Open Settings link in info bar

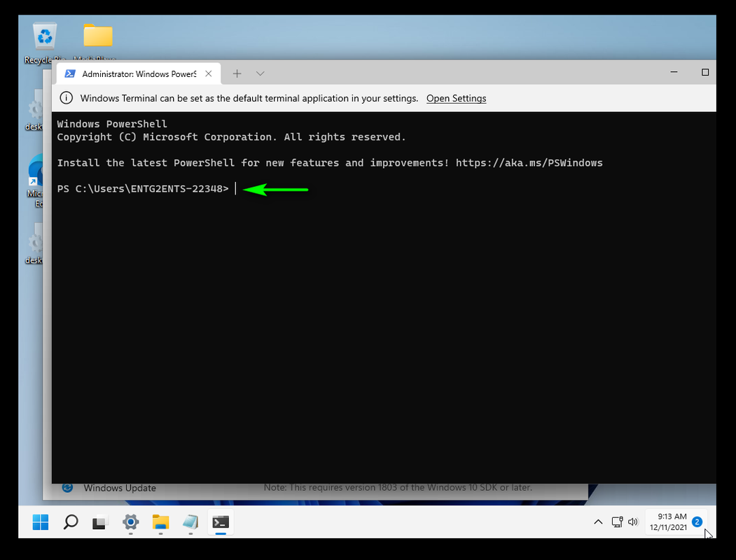click(x=457, y=99)
